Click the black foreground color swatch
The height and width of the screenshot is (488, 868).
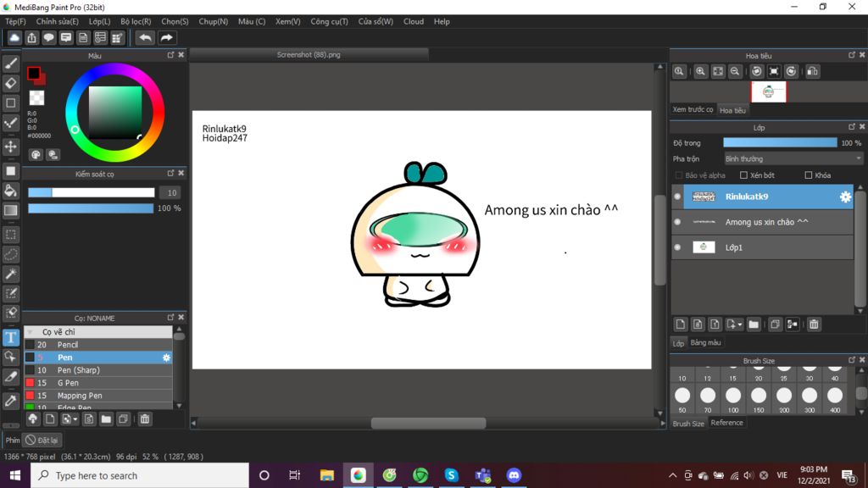pyautogui.click(x=34, y=73)
